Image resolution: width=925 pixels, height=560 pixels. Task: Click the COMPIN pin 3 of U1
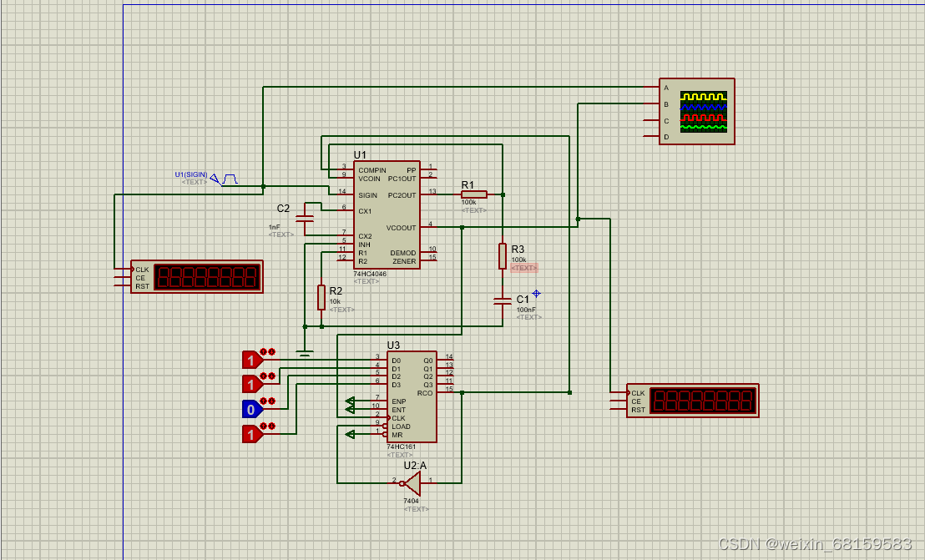click(346, 169)
